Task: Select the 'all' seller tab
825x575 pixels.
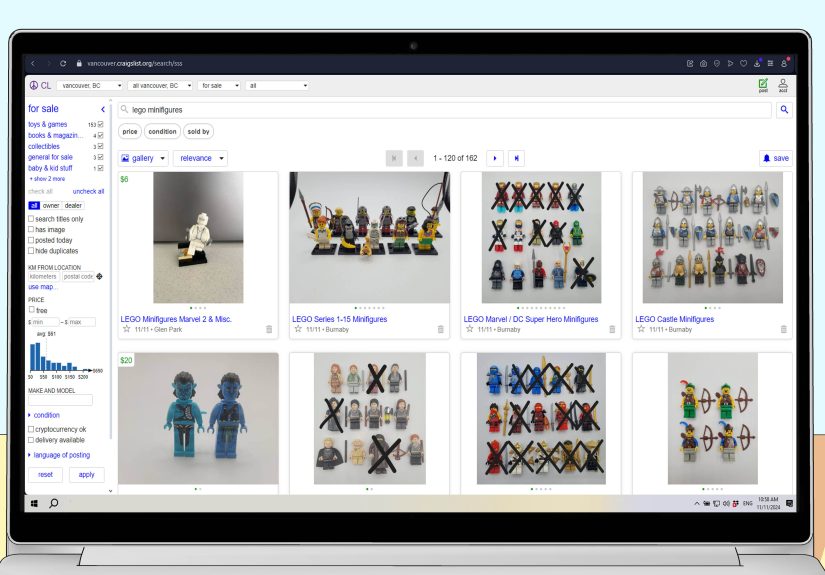Action: coord(34,206)
